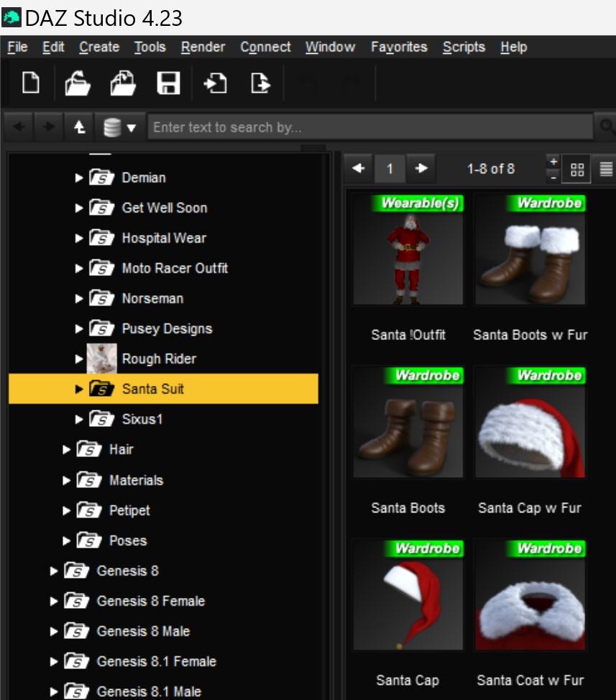
Task: Select the Get Well Soon folder
Action: click(165, 208)
